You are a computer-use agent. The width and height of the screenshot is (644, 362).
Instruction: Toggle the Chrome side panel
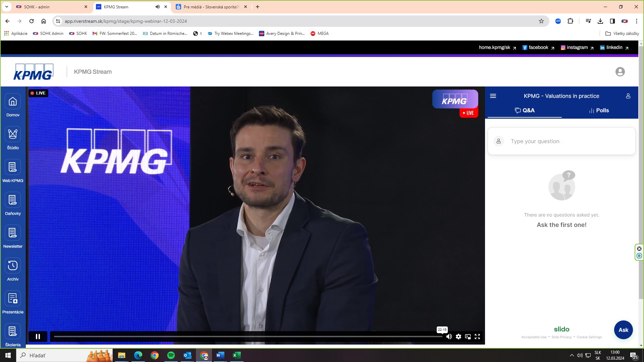(x=612, y=21)
